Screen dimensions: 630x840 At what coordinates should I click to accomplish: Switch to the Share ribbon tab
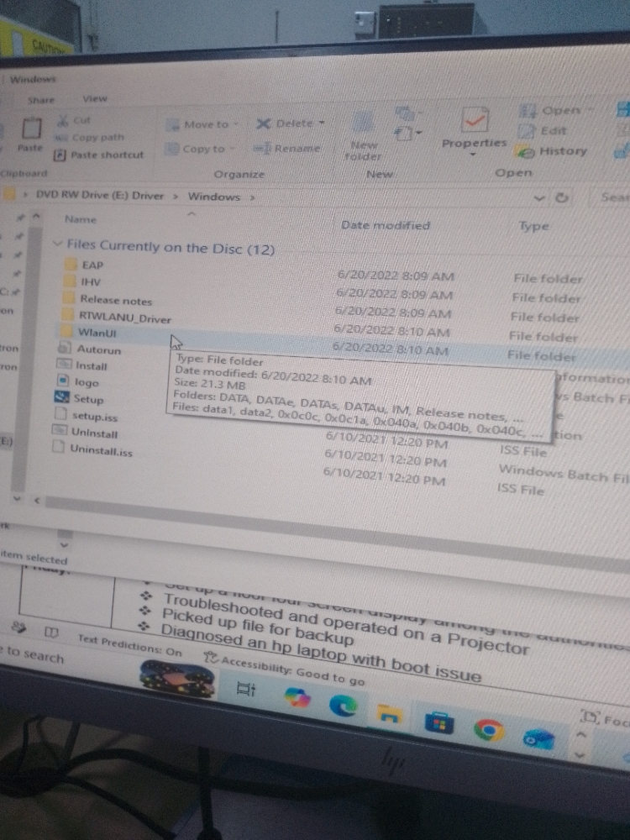pyautogui.click(x=41, y=100)
